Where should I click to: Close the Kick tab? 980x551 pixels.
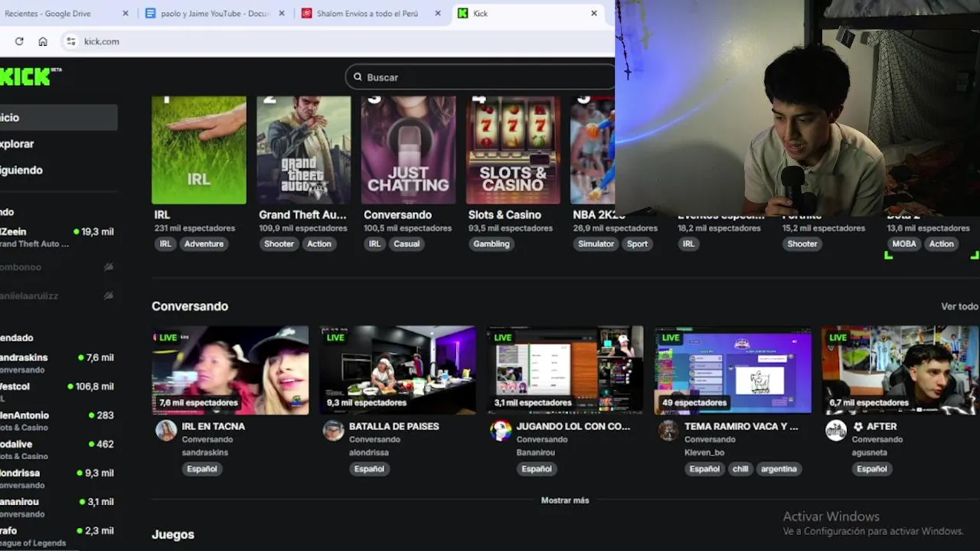[x=593, y=13]
